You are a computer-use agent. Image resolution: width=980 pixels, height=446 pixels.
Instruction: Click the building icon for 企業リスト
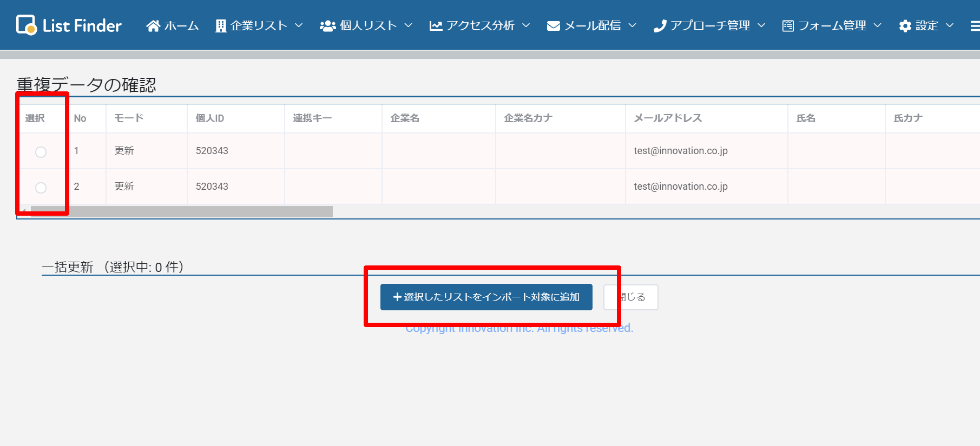pyautogui.click(x=221, y=26)
